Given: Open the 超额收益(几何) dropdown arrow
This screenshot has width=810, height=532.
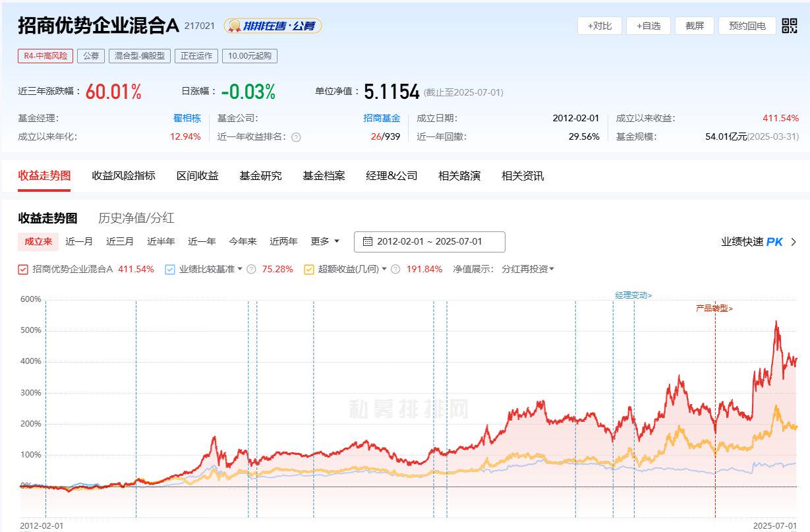Looking at the screenshot, I should pos(384,269).
